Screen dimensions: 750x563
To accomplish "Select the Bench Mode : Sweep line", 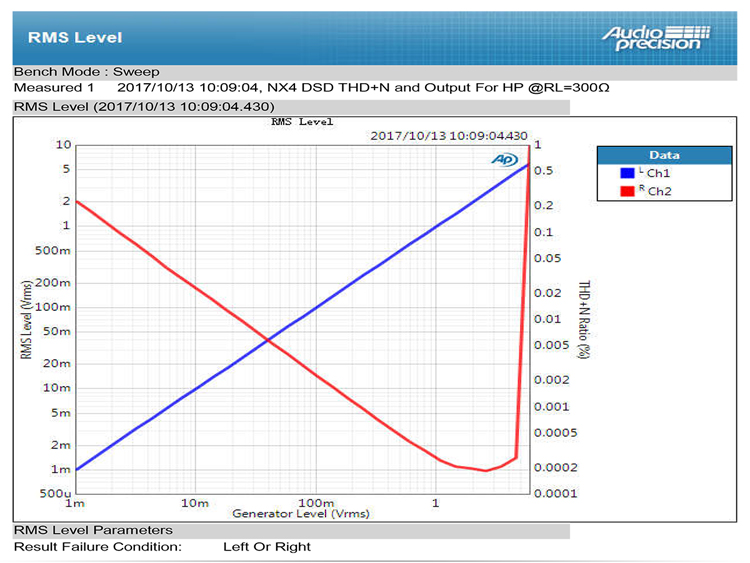I will pyautogui.click(x=86, y=72).
